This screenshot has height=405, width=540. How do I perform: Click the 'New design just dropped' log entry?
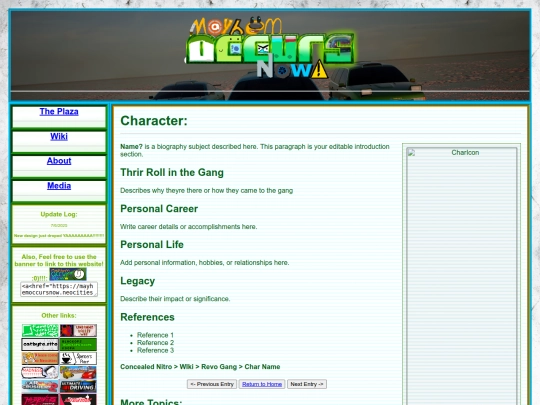click(x=59, y=236)
